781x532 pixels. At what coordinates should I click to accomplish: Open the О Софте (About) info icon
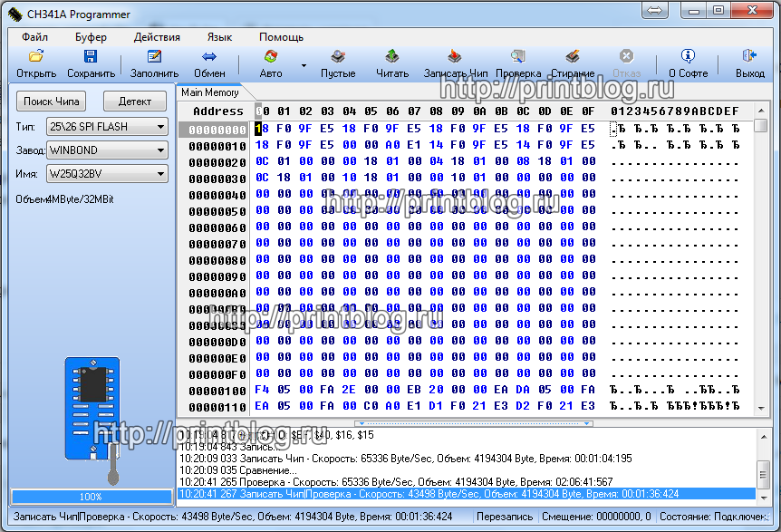click(x=688, y=57)
